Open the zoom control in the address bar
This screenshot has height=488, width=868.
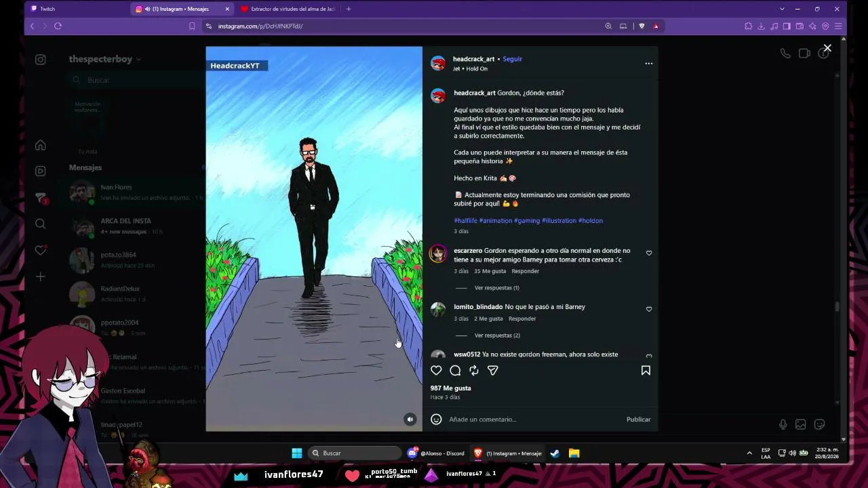(608, 26)
